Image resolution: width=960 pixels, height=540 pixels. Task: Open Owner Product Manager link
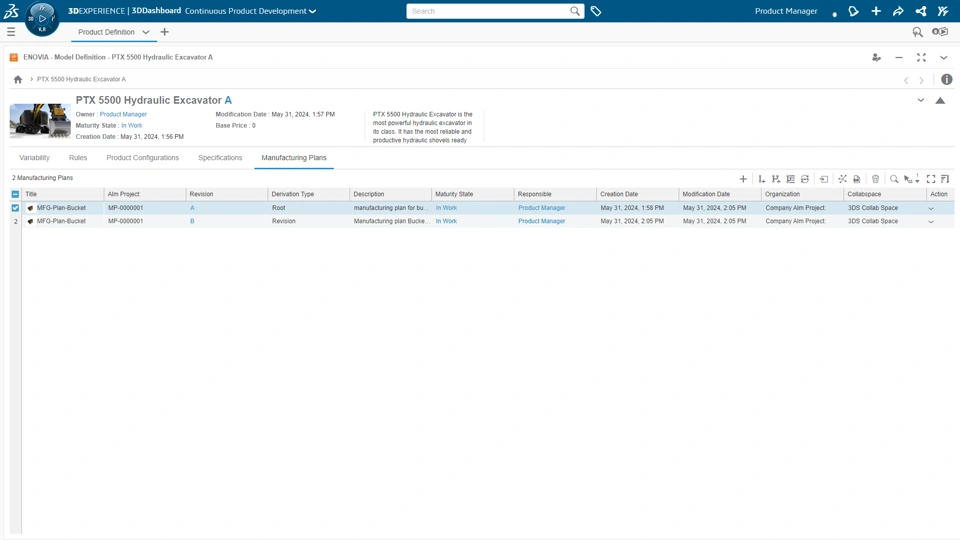pos(123,114)
